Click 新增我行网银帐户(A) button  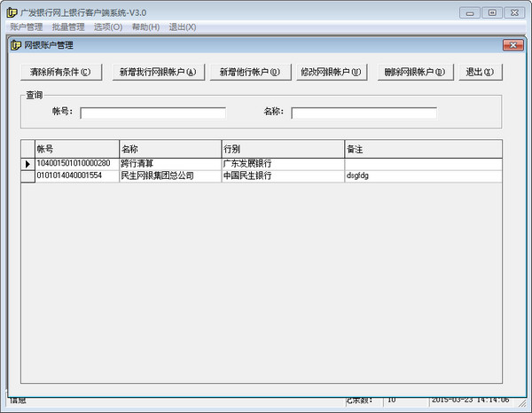[159, 72]
